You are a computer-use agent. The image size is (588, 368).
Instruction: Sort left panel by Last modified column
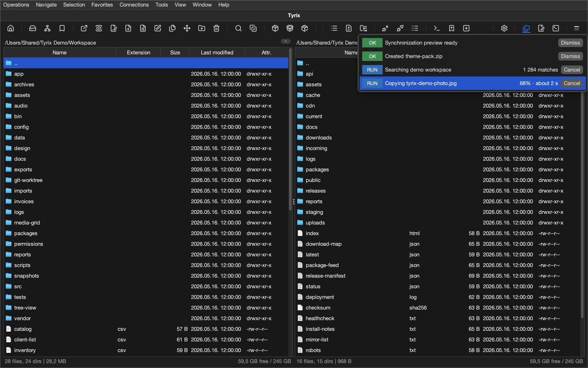(217, 52)
